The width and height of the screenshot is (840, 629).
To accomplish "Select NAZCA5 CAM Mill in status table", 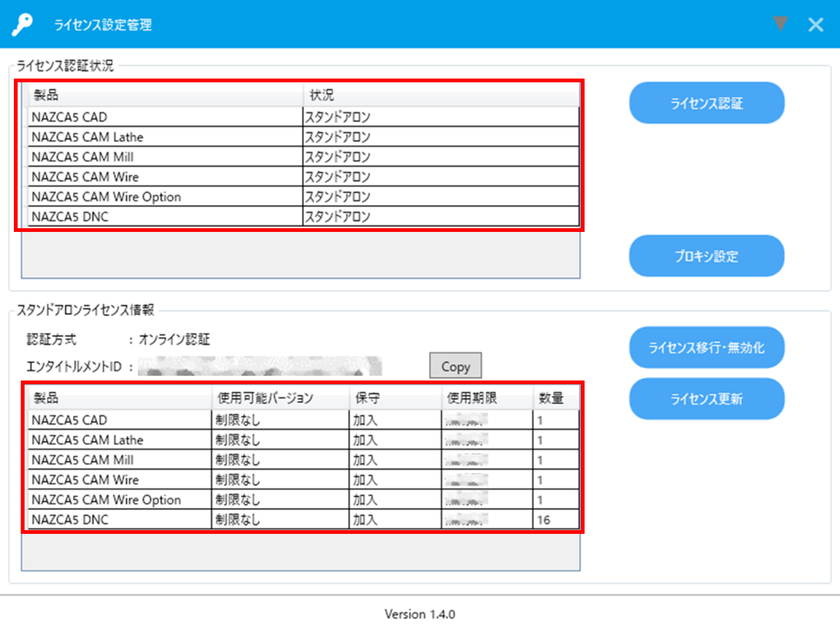I will (x=165, y=157).
